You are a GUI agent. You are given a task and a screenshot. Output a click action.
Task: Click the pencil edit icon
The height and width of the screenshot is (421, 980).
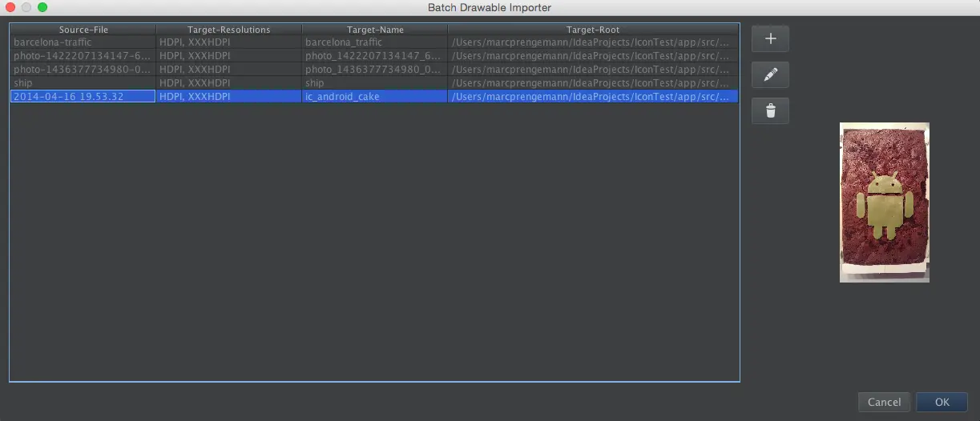(770, 74)
